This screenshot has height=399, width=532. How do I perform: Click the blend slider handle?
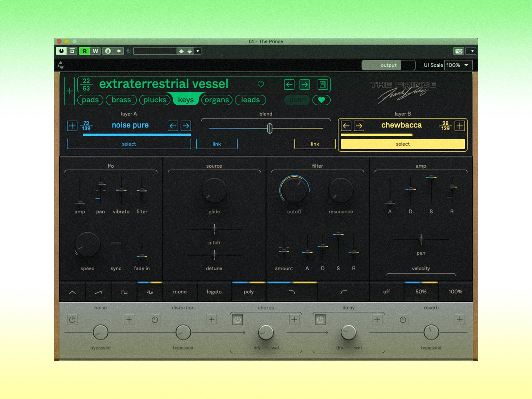point(270,128)
